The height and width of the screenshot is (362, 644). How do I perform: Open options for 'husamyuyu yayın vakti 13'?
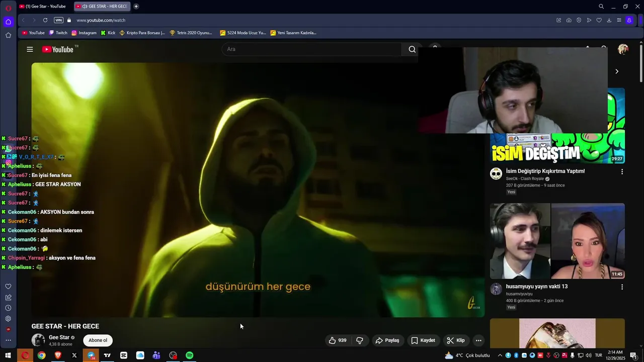[622, 287]
